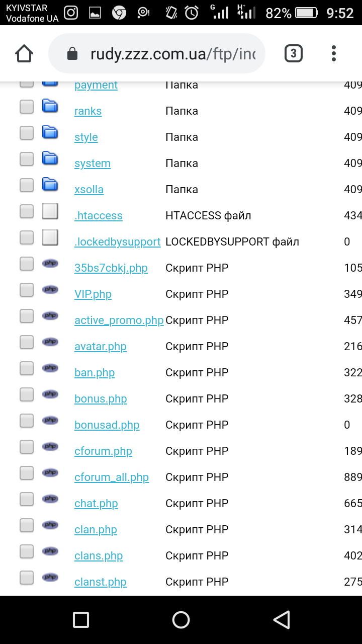Tick the checkbox for .lockedbysupport file
Viewport: 362px width, 644px height.
point(27,237)
